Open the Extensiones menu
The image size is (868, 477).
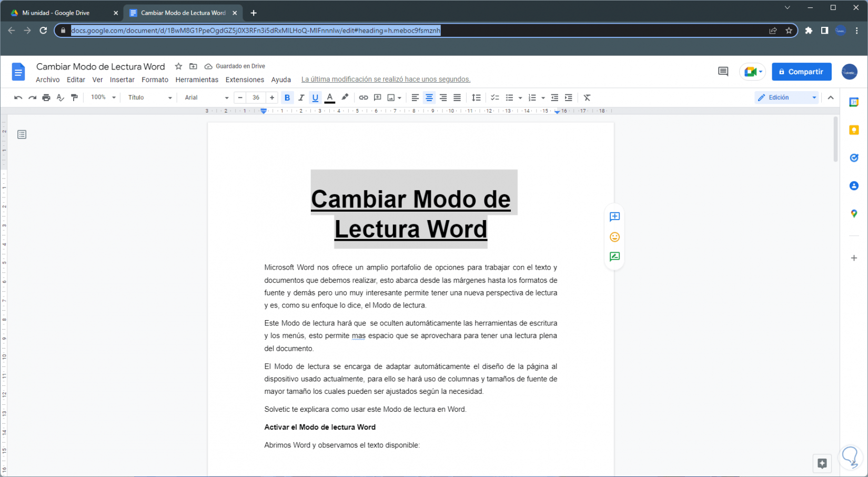(245, 79)
